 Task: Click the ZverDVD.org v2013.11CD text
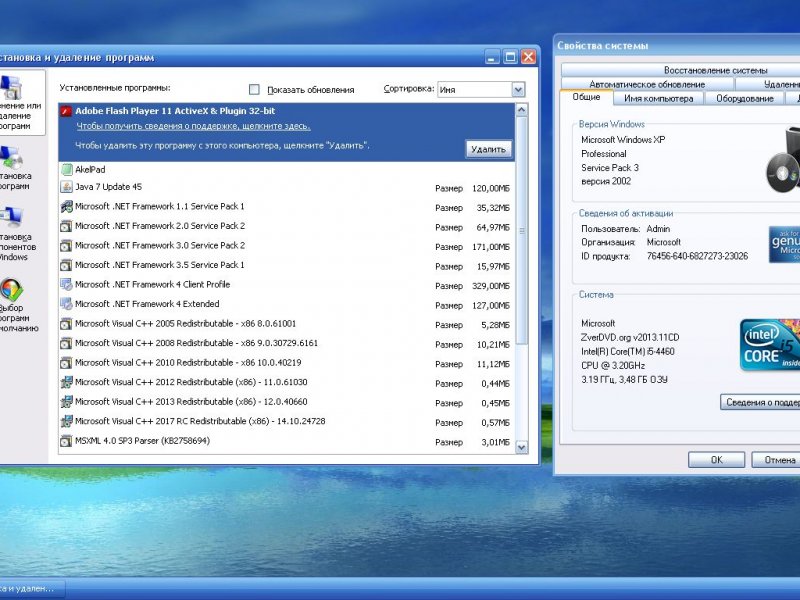click(x=630, y=338)
